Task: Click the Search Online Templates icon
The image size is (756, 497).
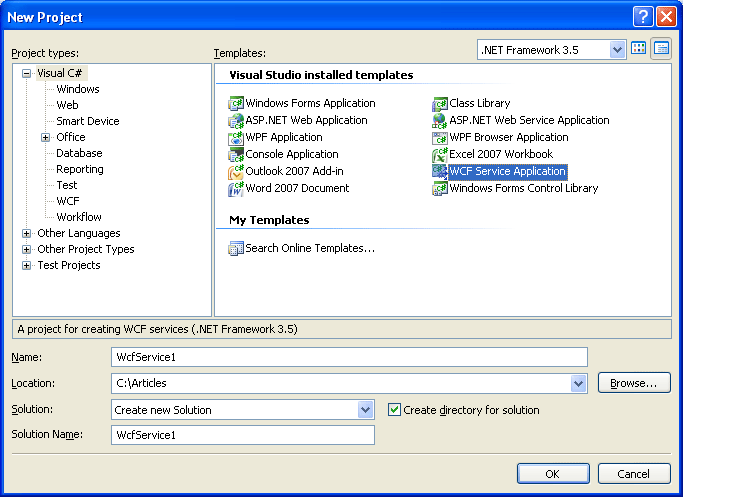Action: click(x=236, y=248)
